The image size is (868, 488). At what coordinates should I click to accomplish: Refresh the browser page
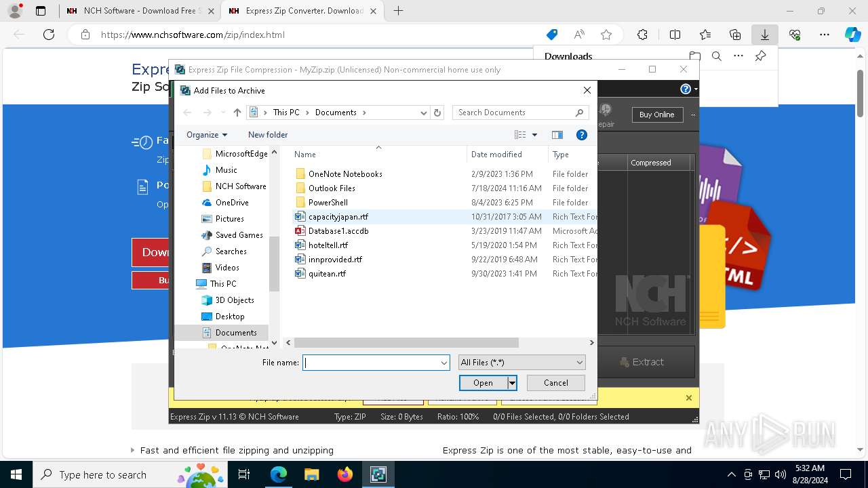[x=49, y=35]
